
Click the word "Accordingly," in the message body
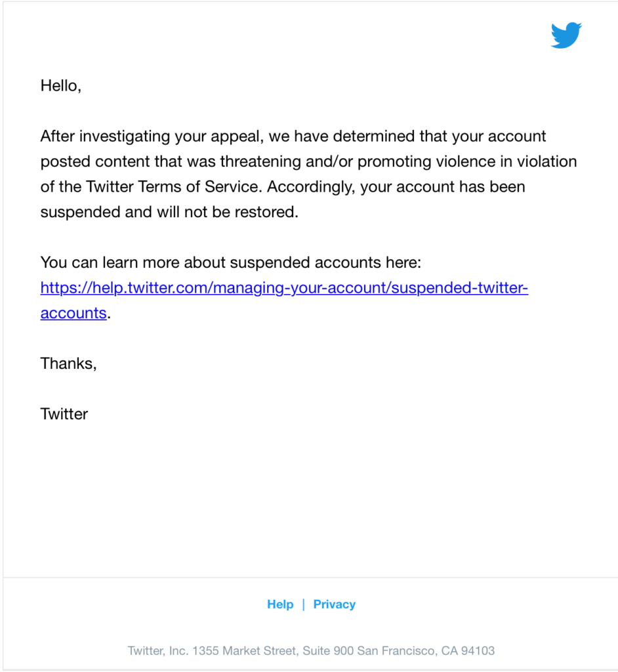(312, 187)
